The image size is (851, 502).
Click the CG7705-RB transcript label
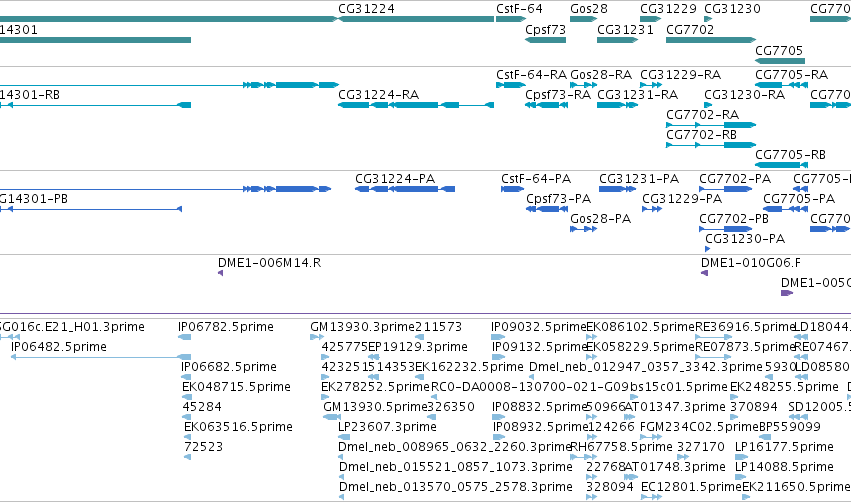(x=790, y=155)
